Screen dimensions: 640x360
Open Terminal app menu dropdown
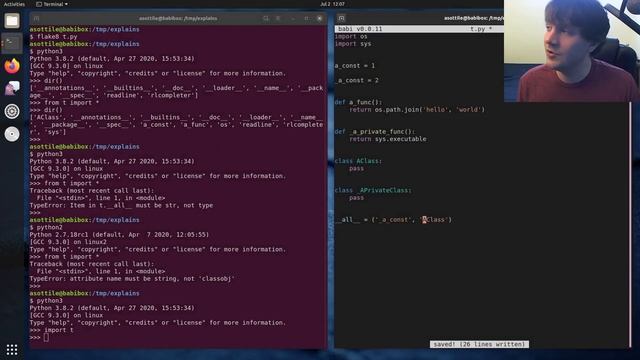pos(52,4)
